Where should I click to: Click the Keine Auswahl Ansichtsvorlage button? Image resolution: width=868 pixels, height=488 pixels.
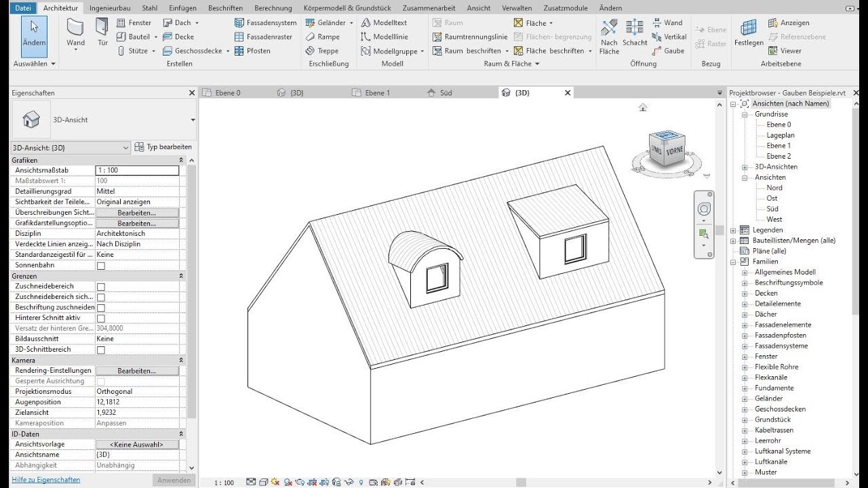tap(137, 445)
